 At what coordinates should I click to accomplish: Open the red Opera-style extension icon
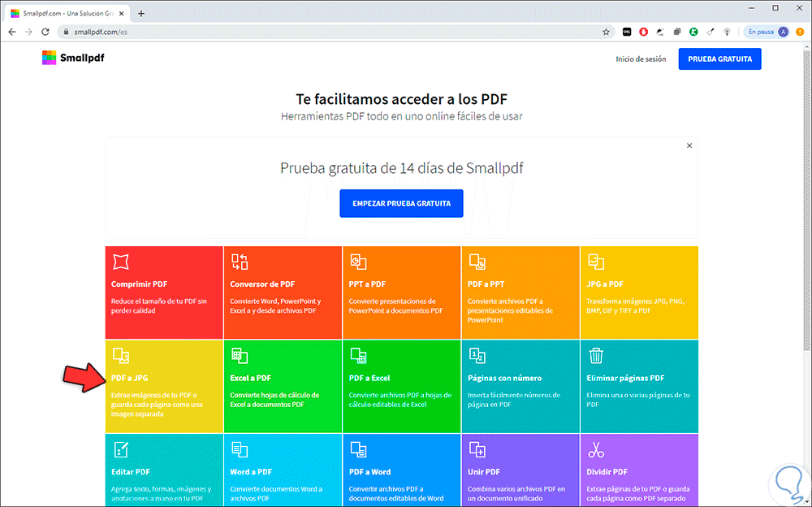[x=643, y=32]
